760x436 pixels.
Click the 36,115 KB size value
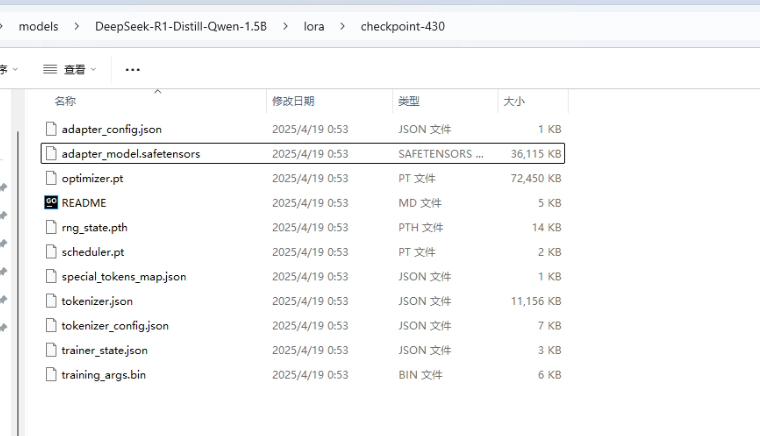(x=536, y=154)
